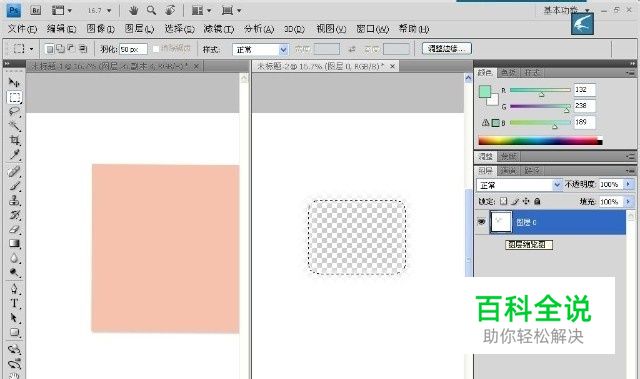This screenshot has height=379, width=640.
Task: Open the opacity 不透明度 slider arrow
Action: pos(629,184)
